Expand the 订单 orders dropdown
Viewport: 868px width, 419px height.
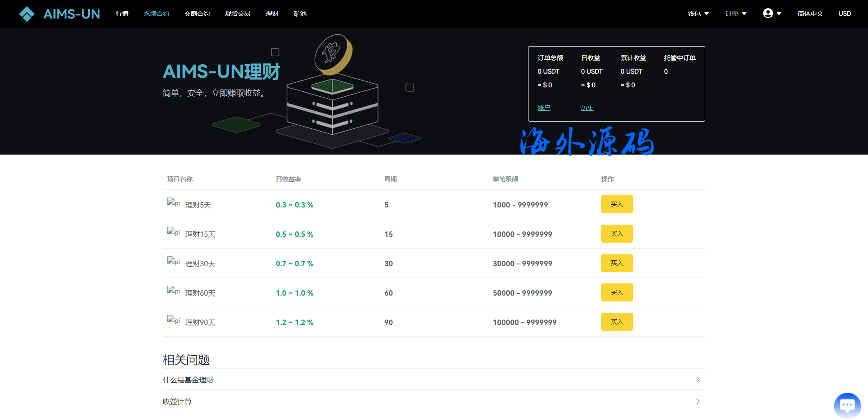tap(736, 14)
